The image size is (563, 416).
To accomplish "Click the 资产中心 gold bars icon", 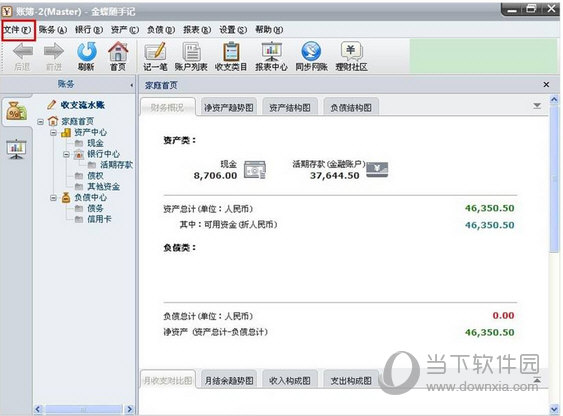I will tap(66, 132).
